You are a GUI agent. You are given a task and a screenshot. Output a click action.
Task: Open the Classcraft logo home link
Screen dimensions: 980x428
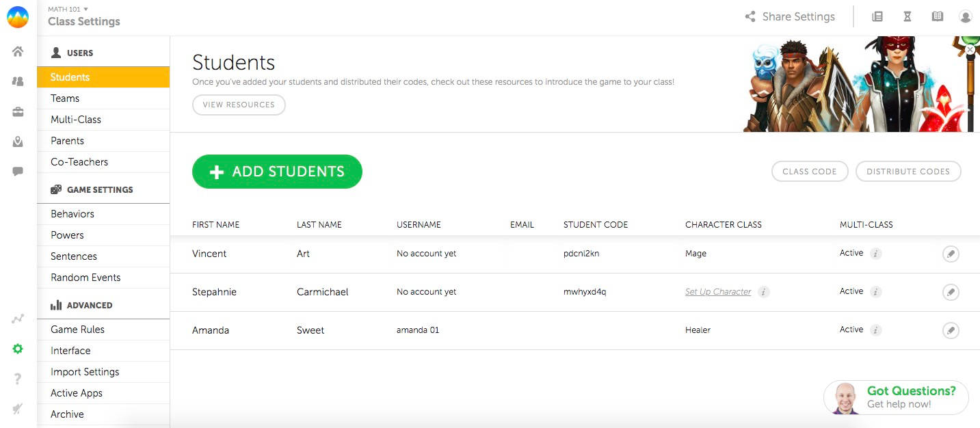tap(17, 18)
